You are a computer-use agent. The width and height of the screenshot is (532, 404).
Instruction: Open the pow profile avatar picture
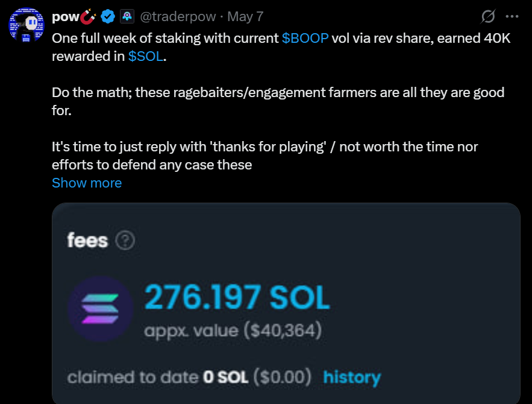click(x=26, y=25)
